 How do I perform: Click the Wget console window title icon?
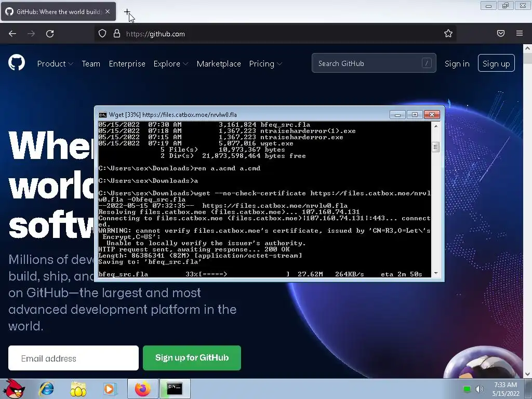pos(102,115)
